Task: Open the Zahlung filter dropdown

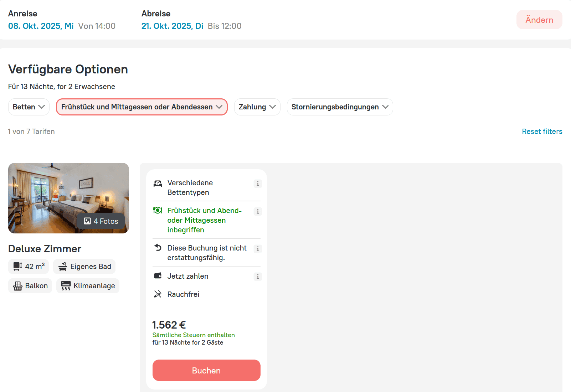Action: tap(257, 107)
